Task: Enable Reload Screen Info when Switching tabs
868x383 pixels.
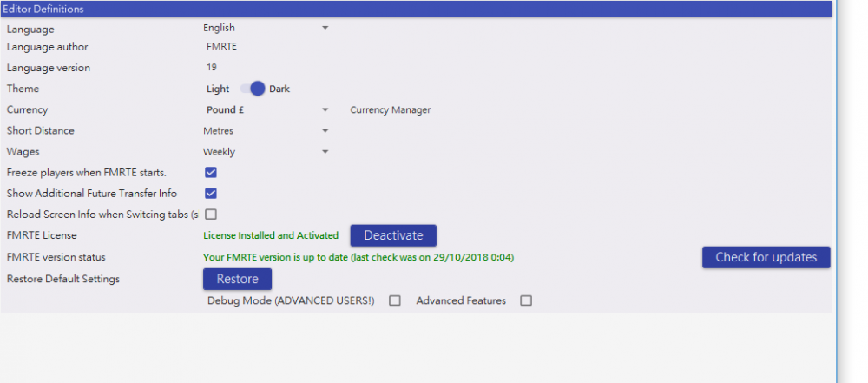Action: [x=210, y=214]
